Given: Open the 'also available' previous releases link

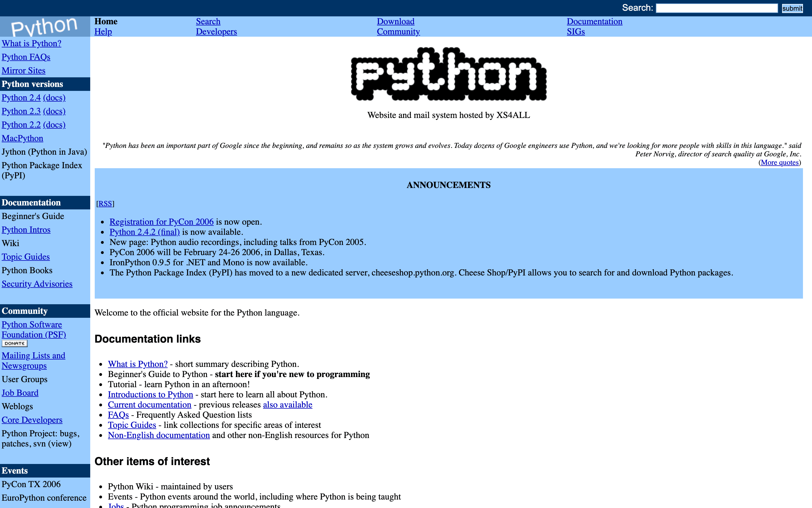Looking at the screenshot, I should pos(288,405).
